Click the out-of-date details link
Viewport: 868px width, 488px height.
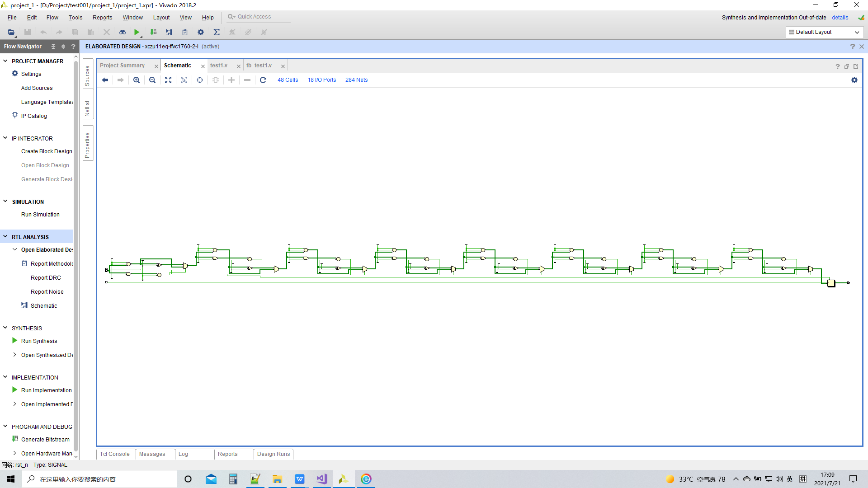point(840,18)
